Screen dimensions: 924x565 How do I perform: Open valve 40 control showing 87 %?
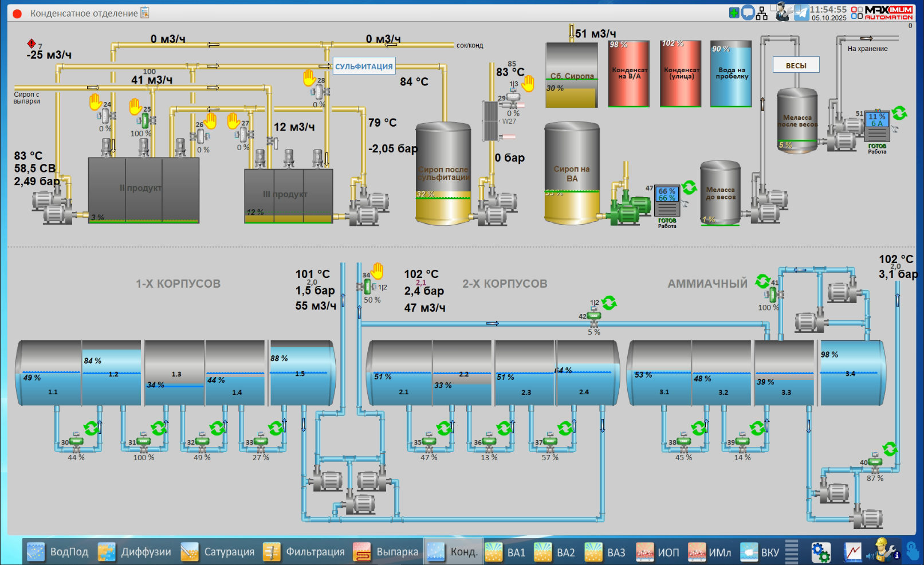pos(875,462)
